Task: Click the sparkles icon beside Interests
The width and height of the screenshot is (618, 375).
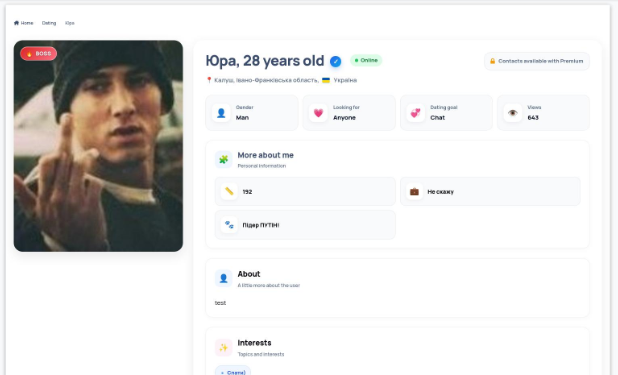Action: [x=223, y=347]
